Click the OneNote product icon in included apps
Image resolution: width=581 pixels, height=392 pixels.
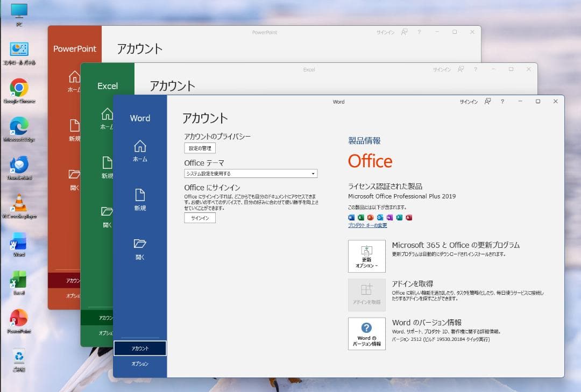389,217
